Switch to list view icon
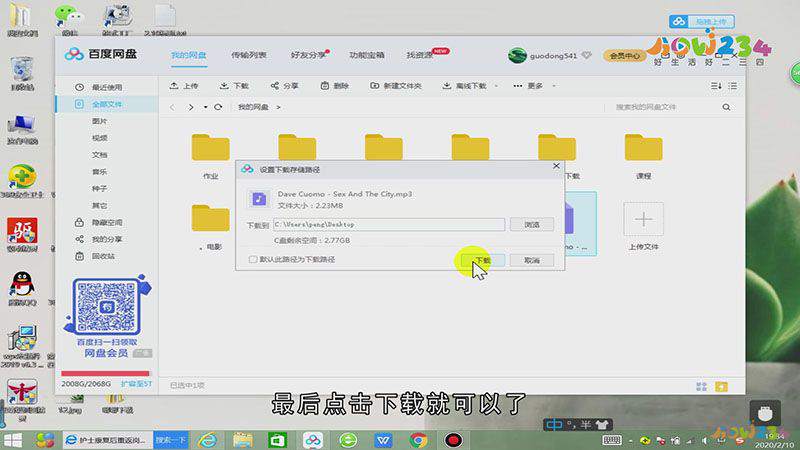This screenshot has height=450, width=800. pyautogui.click(x=733, y=86)
